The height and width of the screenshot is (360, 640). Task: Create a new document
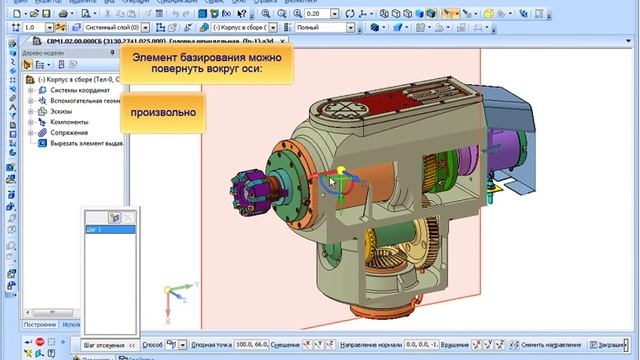tap(17, 13)
